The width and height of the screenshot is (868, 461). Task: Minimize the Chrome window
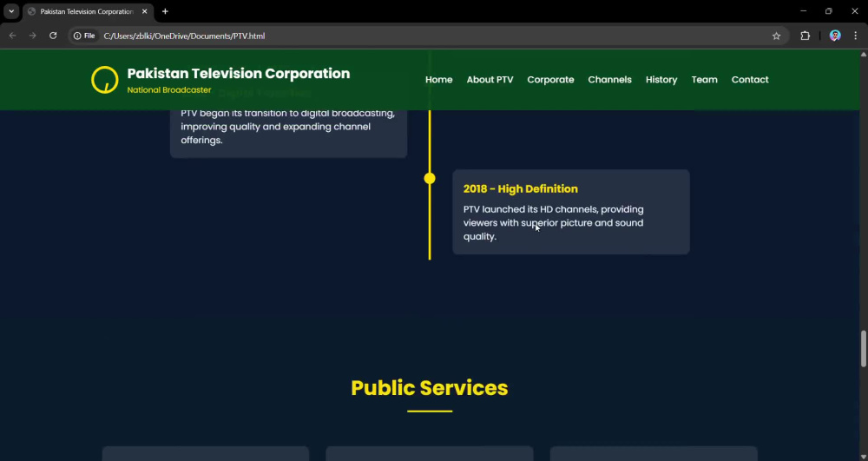pos(803,11)
